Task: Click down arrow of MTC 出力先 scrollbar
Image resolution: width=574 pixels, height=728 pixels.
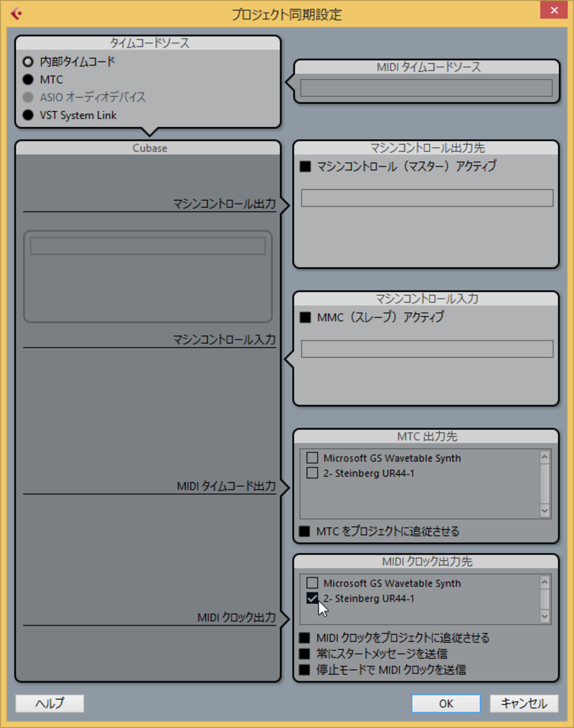Action: [545, 511]
